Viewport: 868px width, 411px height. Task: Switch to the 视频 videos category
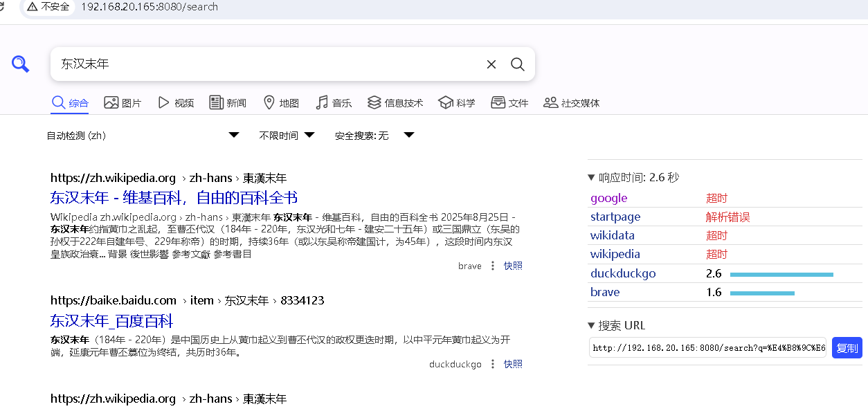(176, 103)
